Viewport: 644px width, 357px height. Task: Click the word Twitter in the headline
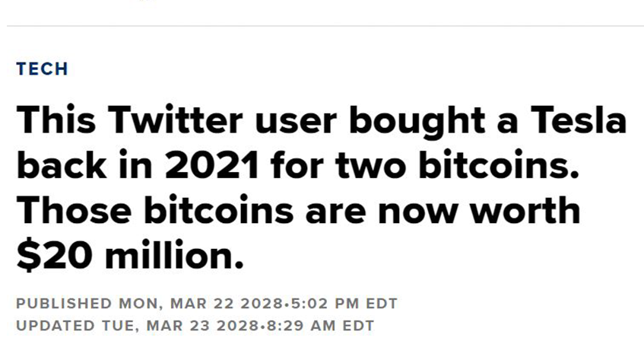pyautogui.click(x=176, y=120)
